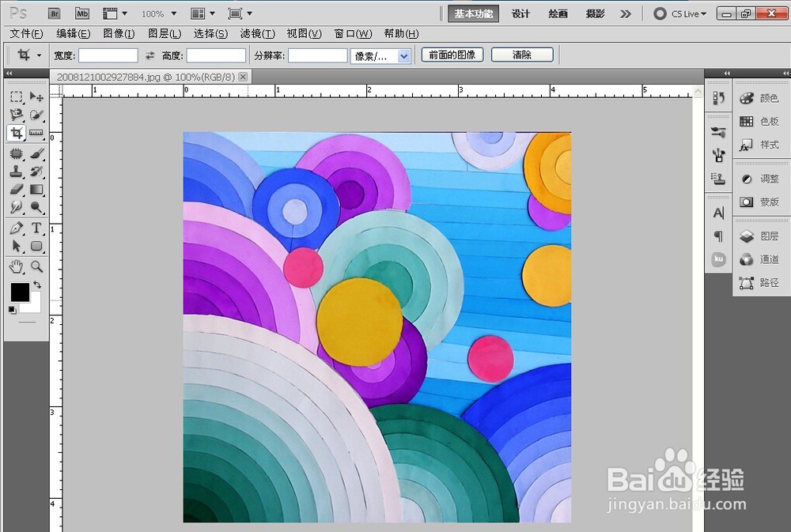Viewport: 791px width, 532px height.
Task: Click the 宽度 width input field
Action: click(108, 55)
